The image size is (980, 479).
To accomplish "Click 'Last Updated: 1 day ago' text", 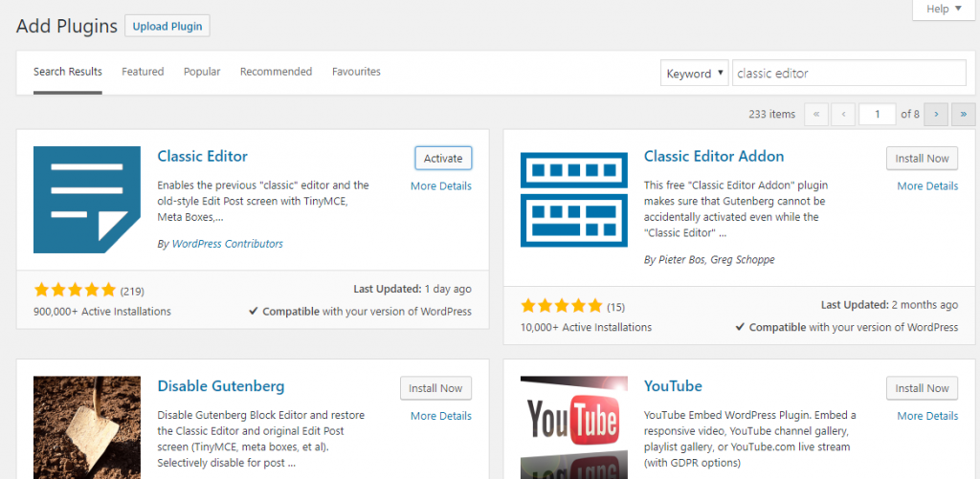I will 412,289.
